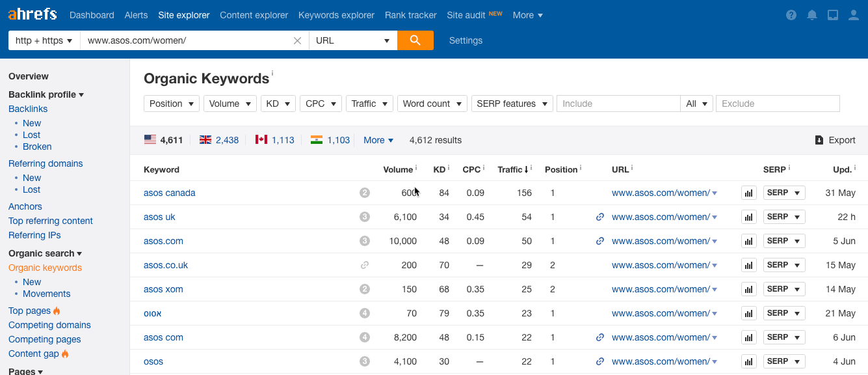Screen dimensions: 868x375
Task: Show position history chart for asos xom
Action: pyautogui.click(x=748, y=289)
